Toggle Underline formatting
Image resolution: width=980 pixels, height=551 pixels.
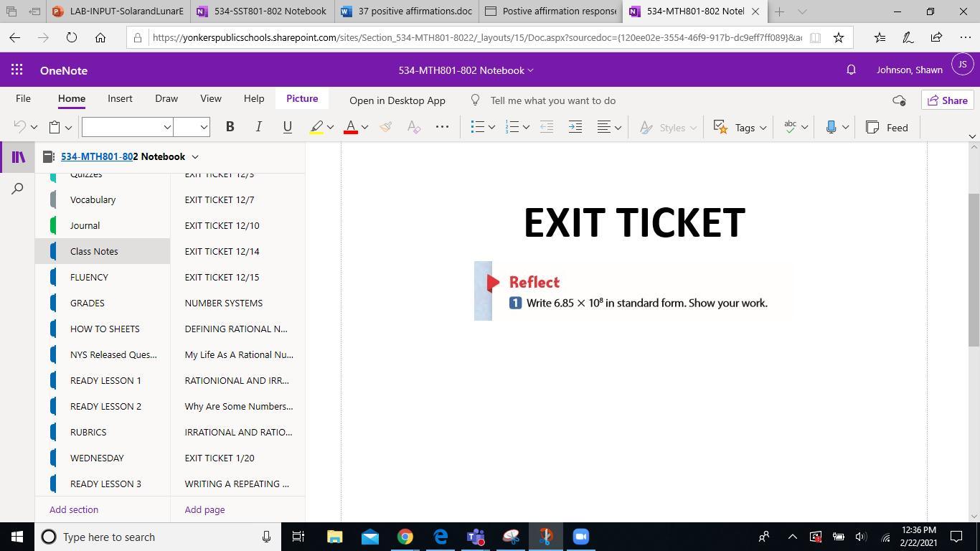(287, 127)
